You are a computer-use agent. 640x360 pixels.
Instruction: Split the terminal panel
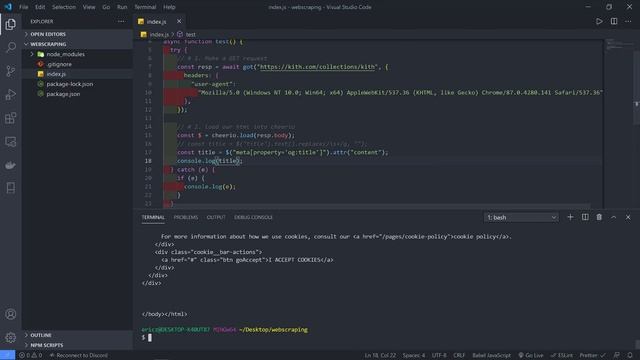tap(585, 217)
